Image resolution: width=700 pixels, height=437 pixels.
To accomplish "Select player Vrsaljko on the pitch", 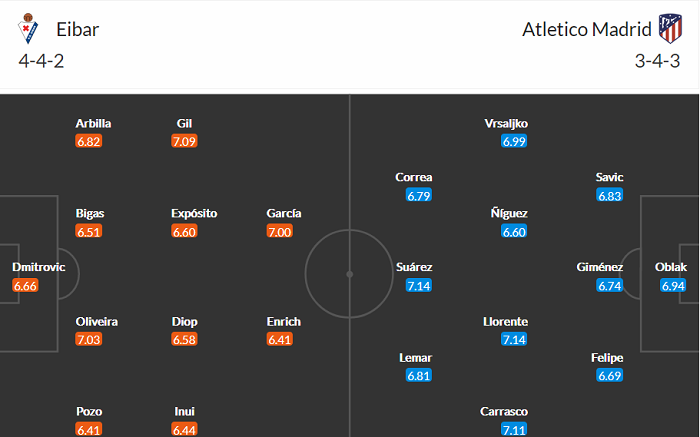I will pyautogui.click(x=506, y=124).
